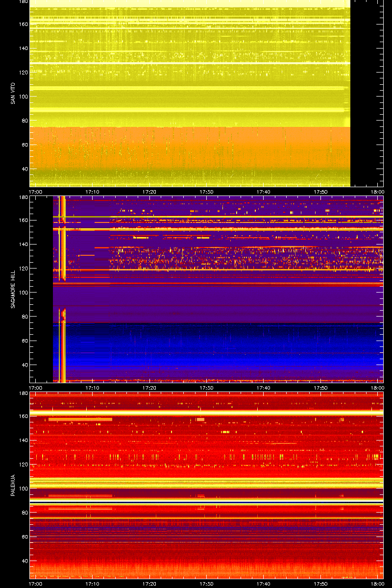Click the 100 tick label on San Vito panel

pyautogui.click(x=24, y=97)
